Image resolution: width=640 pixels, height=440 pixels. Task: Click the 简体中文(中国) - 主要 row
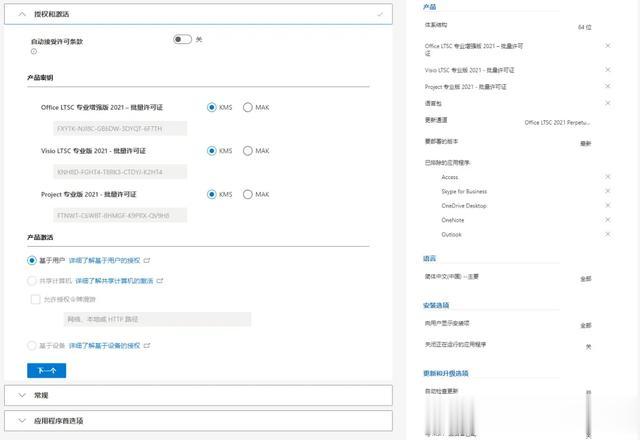click(x=508, y=278)
